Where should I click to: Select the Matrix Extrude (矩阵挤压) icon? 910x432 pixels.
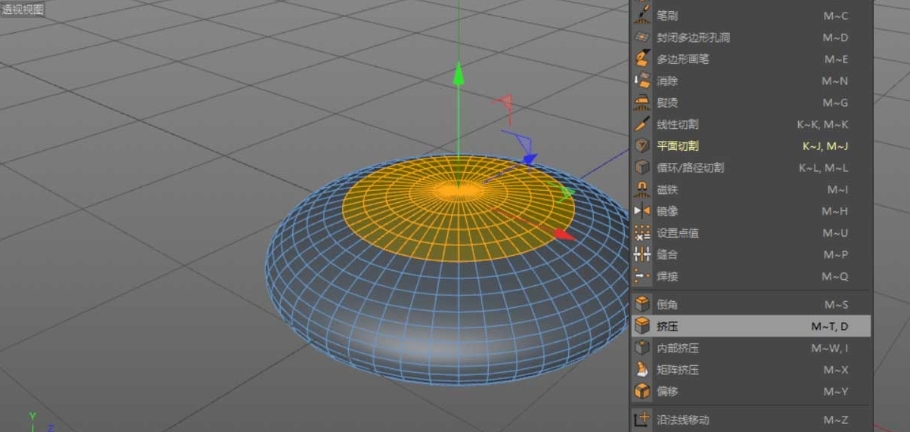pyautogui.click(x=642, y=369)
